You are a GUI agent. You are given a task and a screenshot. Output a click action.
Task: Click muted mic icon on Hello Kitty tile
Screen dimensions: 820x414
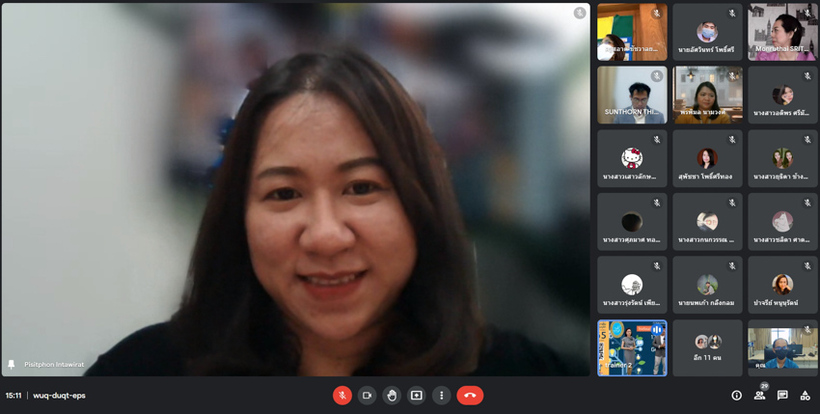657,140
